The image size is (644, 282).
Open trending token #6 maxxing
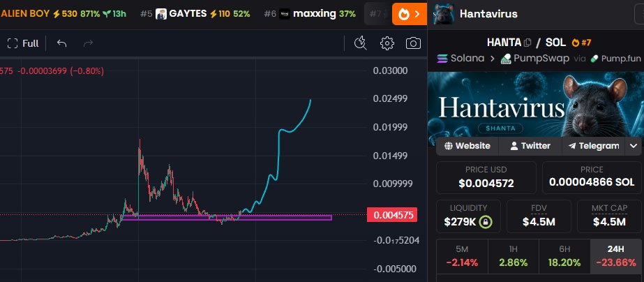click(x=310, y=14)
